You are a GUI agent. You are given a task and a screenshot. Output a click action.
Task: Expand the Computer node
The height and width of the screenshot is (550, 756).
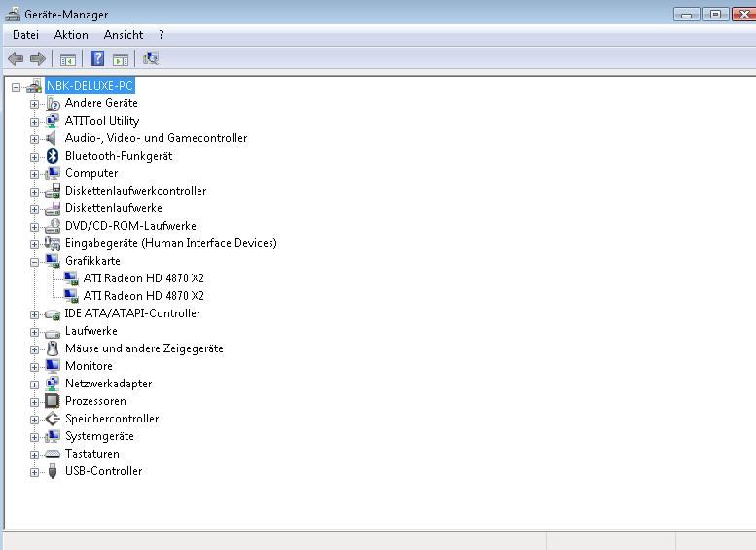(34, 174)
